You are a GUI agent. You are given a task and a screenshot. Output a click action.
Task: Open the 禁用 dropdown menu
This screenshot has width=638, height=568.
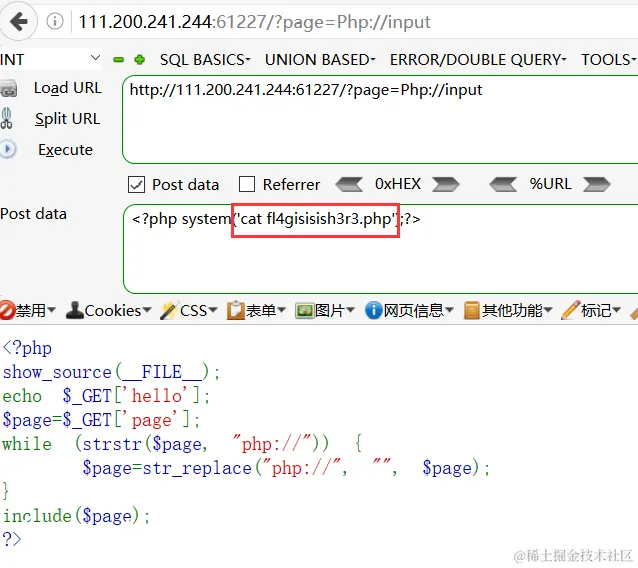[x=35, y=311]
